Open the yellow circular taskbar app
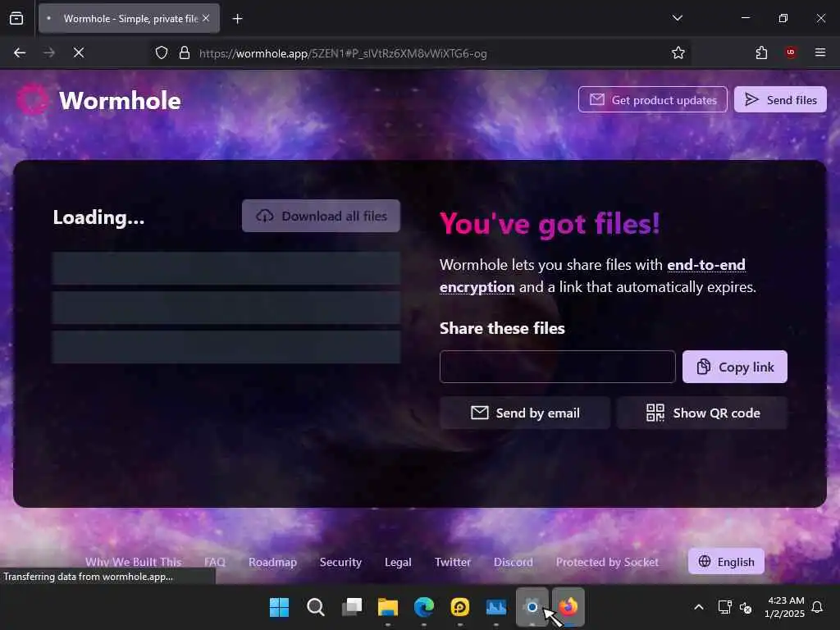This screenshot has height=630, width=840. click(460, 607)
